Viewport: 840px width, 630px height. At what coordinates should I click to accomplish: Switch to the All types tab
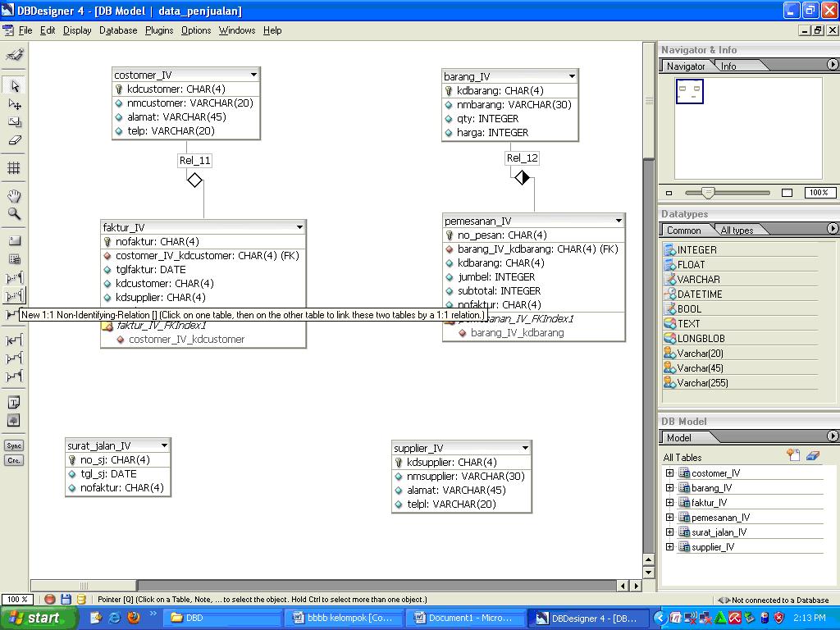[737, 230]
